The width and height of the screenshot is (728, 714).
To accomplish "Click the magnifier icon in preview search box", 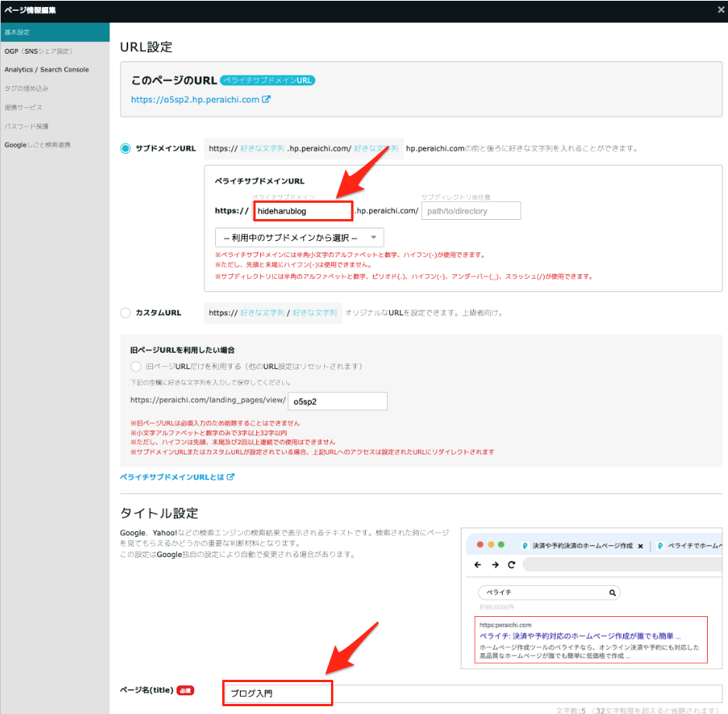I will coord(612,592).
